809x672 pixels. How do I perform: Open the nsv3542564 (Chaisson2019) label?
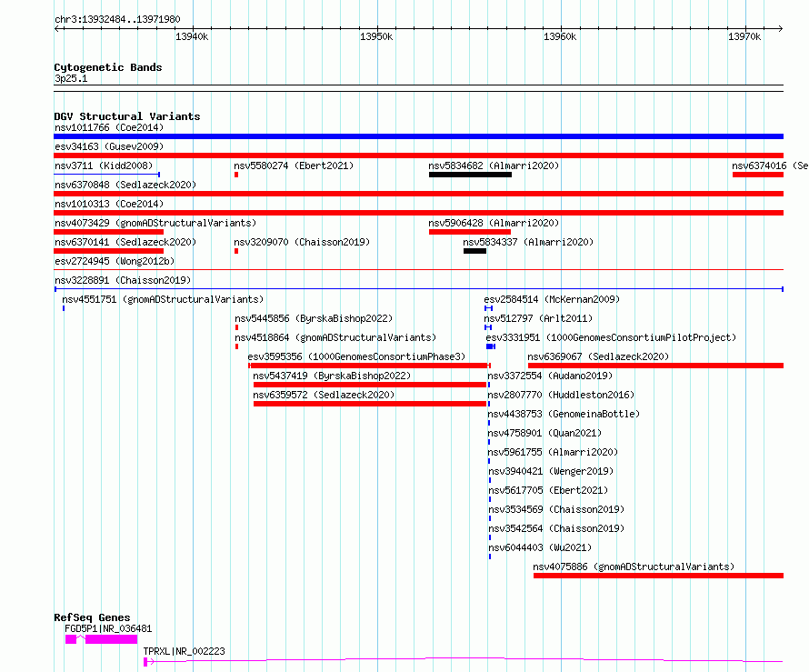(x=556, y=528)
